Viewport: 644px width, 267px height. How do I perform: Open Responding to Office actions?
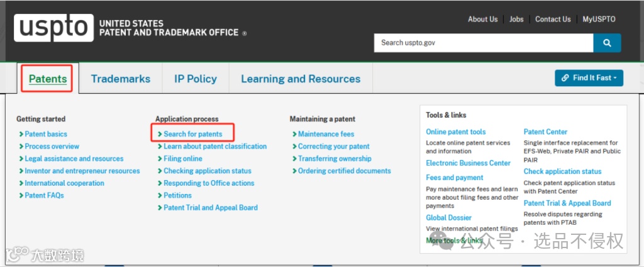209,183
